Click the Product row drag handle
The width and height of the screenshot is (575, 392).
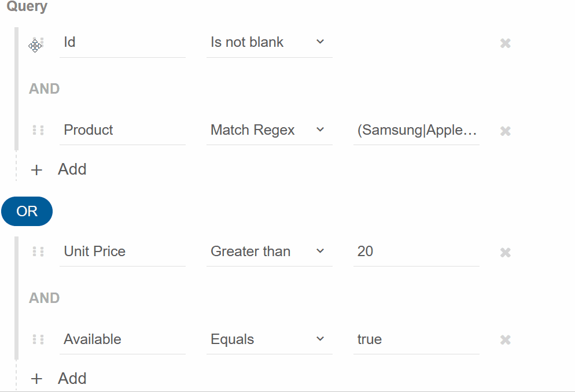point(38,130)
